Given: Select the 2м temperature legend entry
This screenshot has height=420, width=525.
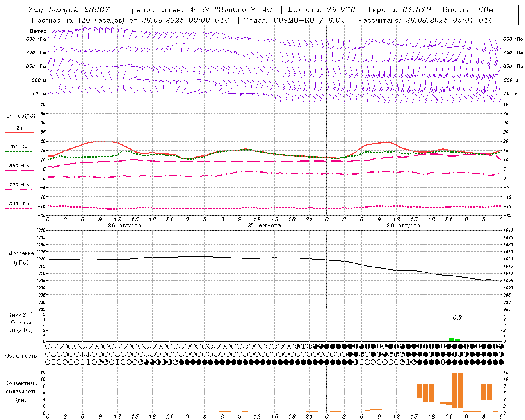Looking at the screenshot, I should coord(19,128).
